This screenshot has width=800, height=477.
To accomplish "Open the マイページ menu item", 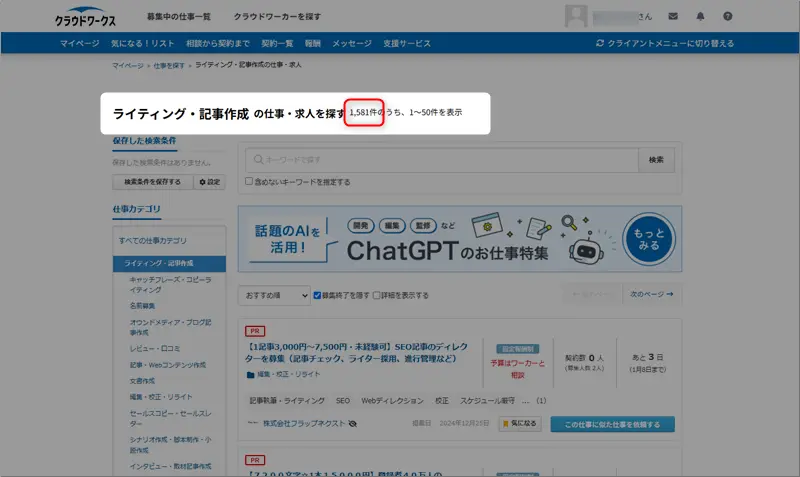I will pyautogui.click(x=79, y=43).
